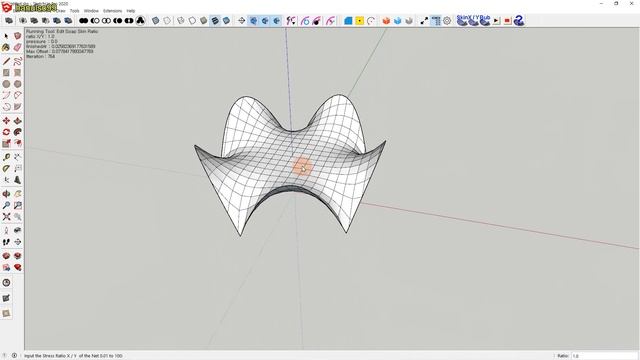Click the diagonal double-arrow toolbar icon

click(x=424, y=20)
